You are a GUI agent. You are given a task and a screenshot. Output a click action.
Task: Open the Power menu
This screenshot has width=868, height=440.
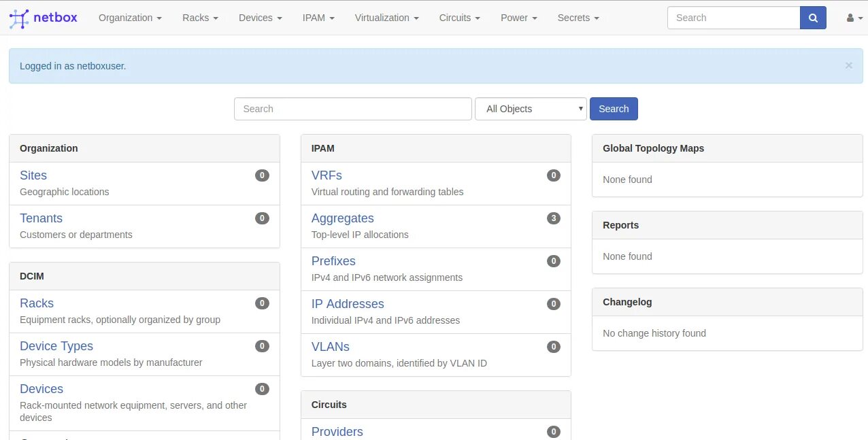coord(518,18)
